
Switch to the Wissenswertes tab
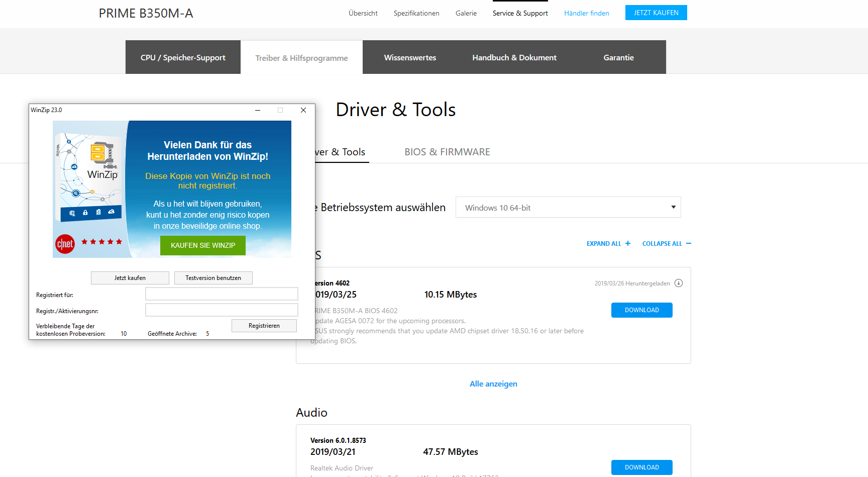click(410, 57)
